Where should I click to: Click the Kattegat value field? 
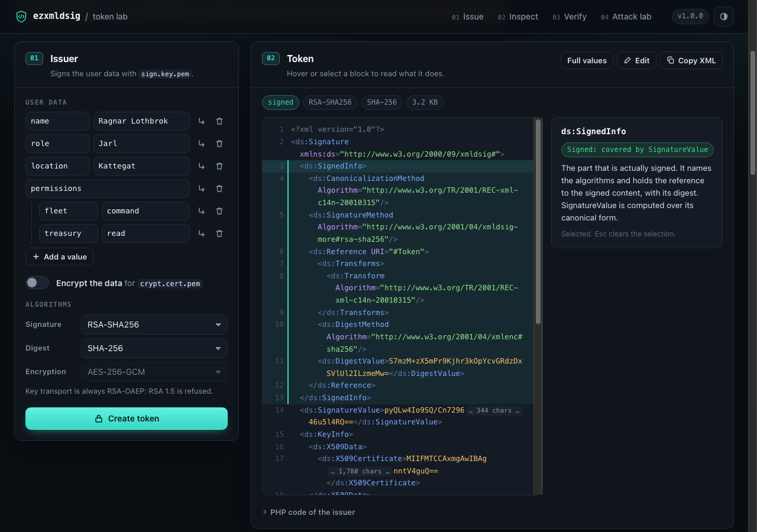pyautogui.click(x=141, y=166)
